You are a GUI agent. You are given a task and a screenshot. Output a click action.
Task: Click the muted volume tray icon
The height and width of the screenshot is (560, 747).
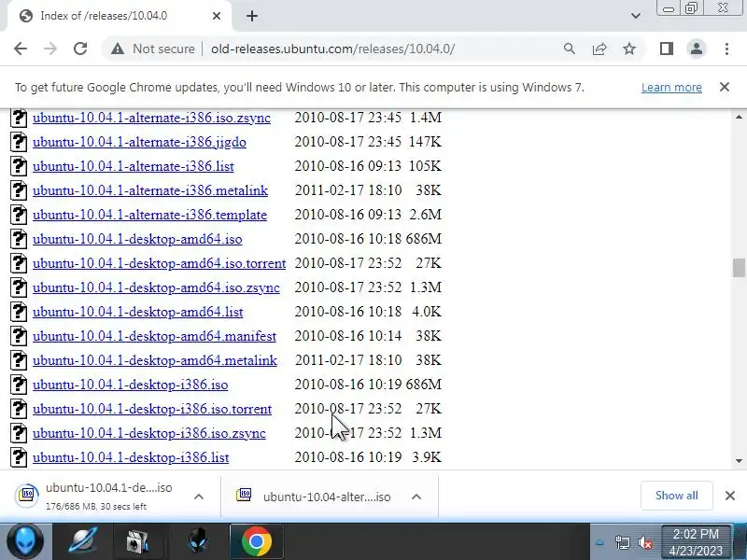pos(645,542)
